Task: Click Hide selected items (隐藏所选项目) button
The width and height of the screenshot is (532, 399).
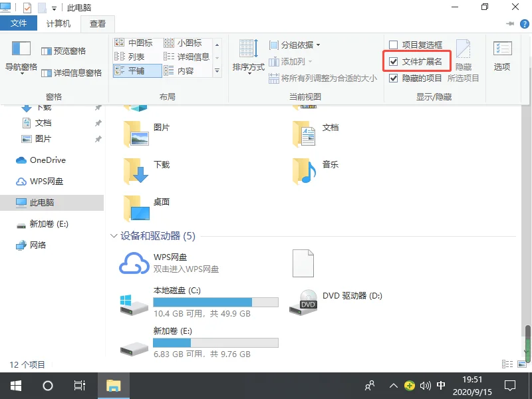Action: 463,61
